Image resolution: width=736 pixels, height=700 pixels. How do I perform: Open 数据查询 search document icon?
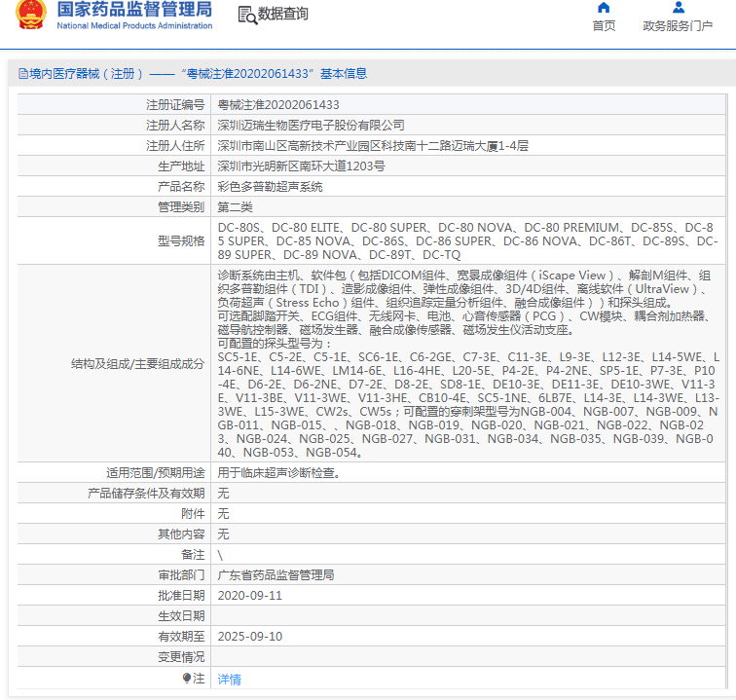[x=247, y=15]
